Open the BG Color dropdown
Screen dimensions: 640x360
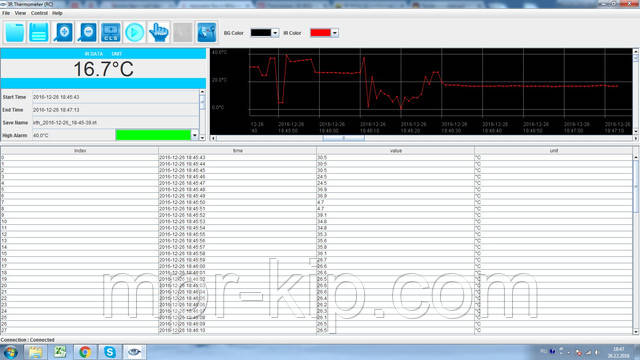(275, 33)
